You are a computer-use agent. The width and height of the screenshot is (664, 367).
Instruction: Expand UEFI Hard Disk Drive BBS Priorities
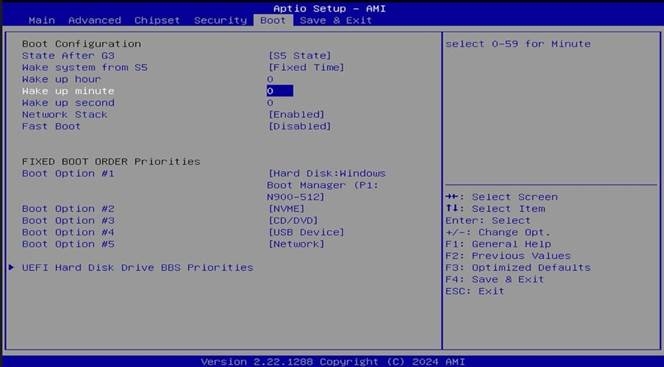coord(137,268)
